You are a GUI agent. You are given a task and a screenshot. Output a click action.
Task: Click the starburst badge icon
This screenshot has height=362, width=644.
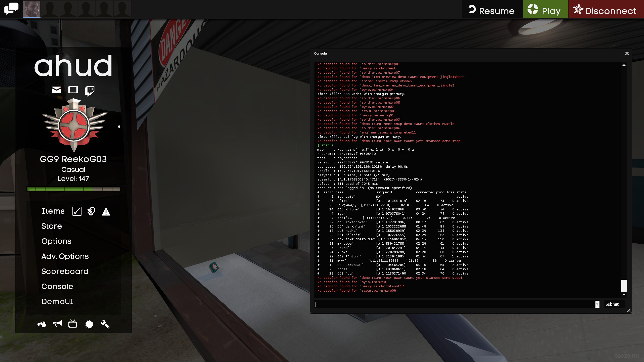pyautogui.click(x=89, y=324)
